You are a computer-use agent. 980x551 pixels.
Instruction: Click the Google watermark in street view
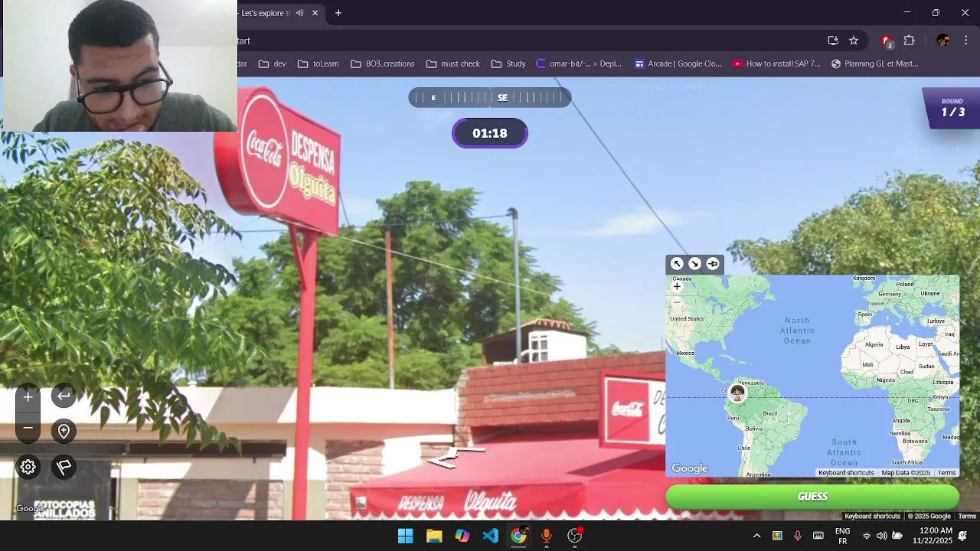click(31, 509)
